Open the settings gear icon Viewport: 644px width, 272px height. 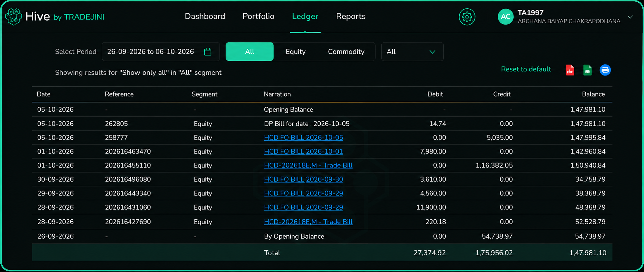(467, 17)
